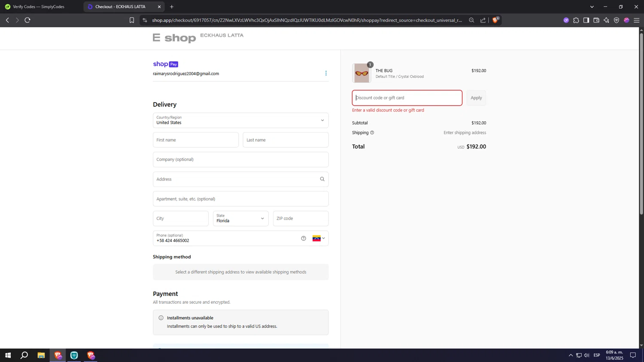Viewport: 644px width, 362px height.
Task: Toggle the browser sidebar panel
Action: click(x=586, y=20)
